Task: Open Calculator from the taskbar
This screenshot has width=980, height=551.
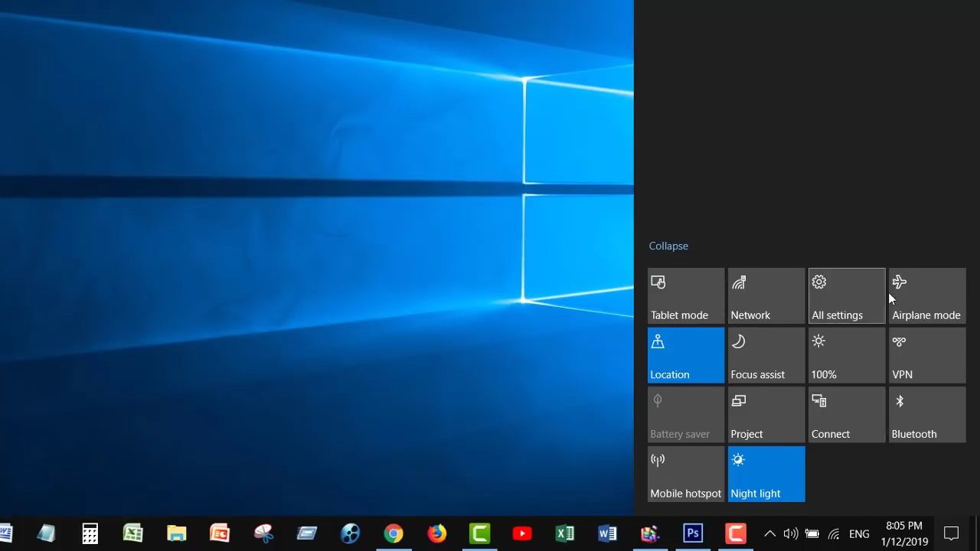Action: (x=90, y=533)
